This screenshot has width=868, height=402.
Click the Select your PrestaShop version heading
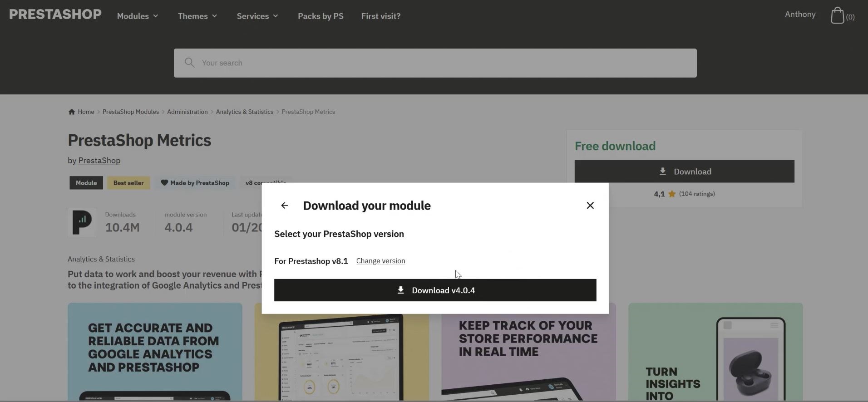[339, 234]
